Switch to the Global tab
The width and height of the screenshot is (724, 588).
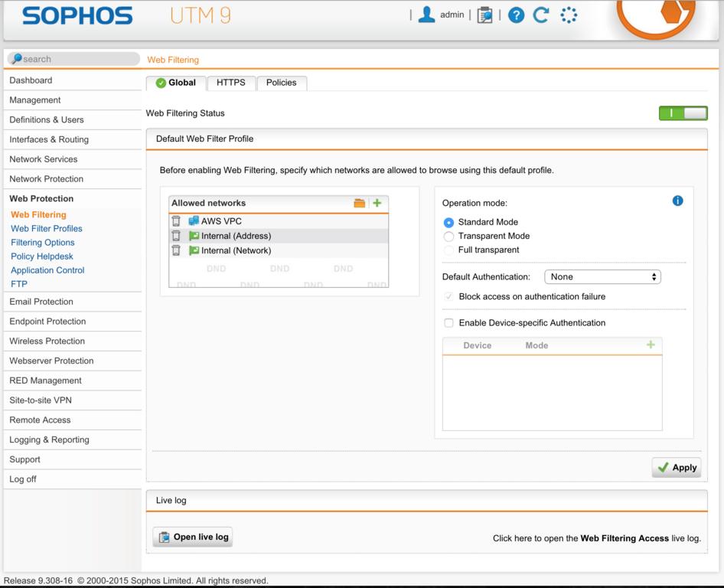pyautogui.click(x=176, y=83)
